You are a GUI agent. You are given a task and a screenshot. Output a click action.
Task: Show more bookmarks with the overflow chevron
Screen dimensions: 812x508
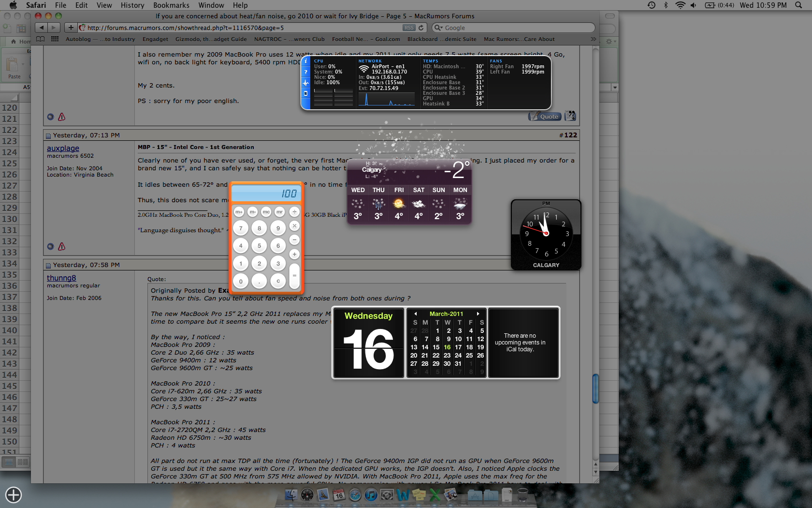[593, 39]
